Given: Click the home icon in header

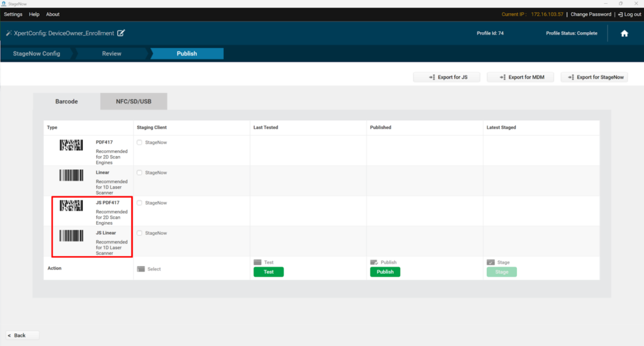Looking at the screenshot, I should click(x=625, y=33).
